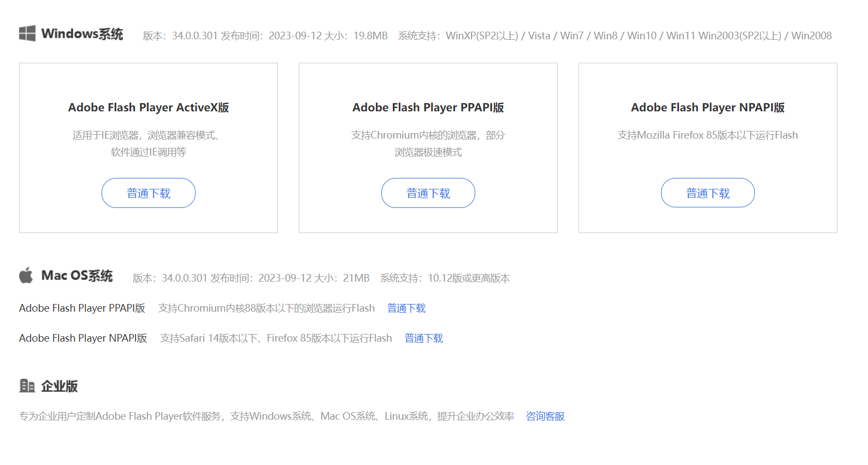Select the Mac OS系统 heading
Image resolution: width=868 pixels, height=465 pixels.
pos(77,276)
